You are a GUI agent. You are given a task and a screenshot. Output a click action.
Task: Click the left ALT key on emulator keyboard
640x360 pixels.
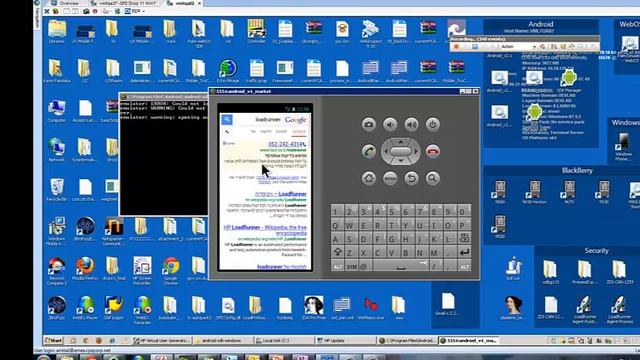click(x=338, y=267)
